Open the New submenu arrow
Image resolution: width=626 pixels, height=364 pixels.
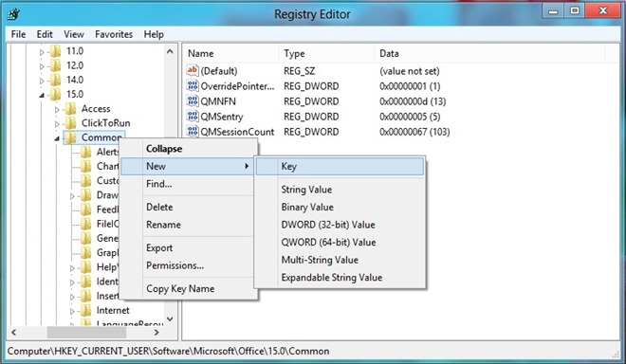pyautogui.click(x=248, y=166)
